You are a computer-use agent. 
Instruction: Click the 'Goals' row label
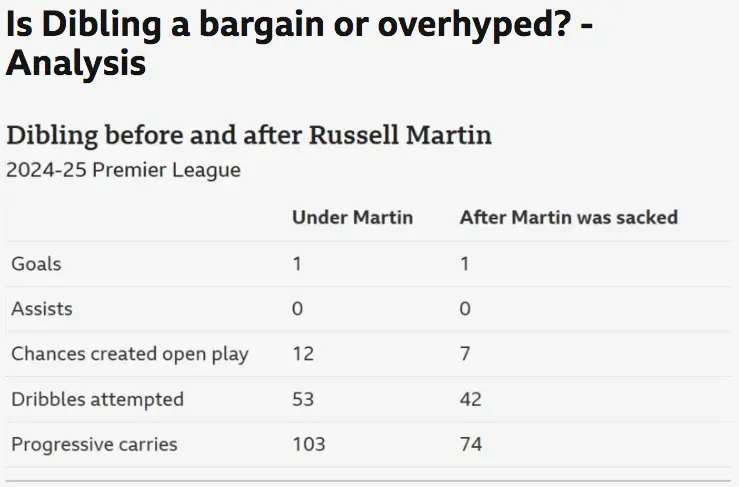(x=36, y=264)
